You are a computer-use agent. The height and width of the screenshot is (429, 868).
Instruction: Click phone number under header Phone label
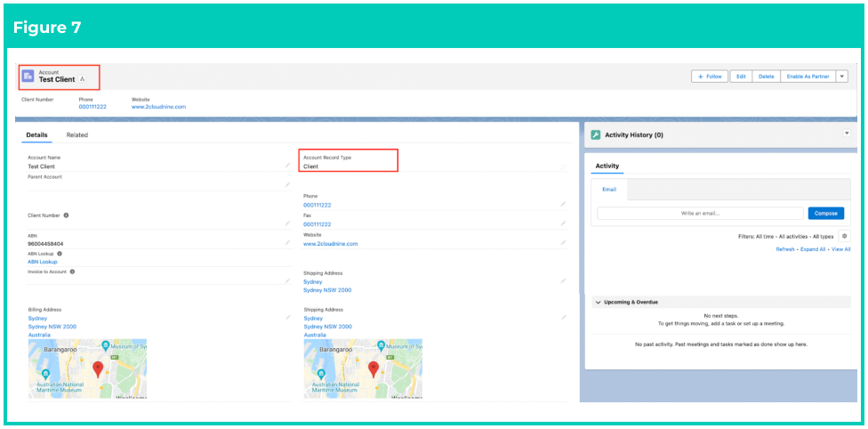[92, 107]
